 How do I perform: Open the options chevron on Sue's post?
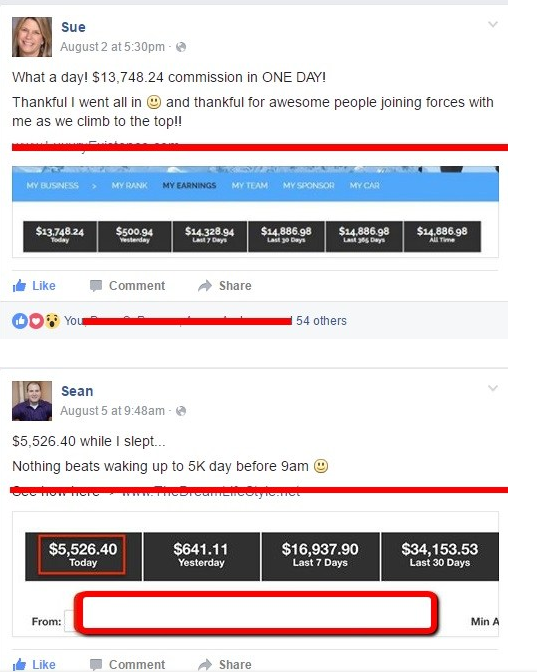493,24
